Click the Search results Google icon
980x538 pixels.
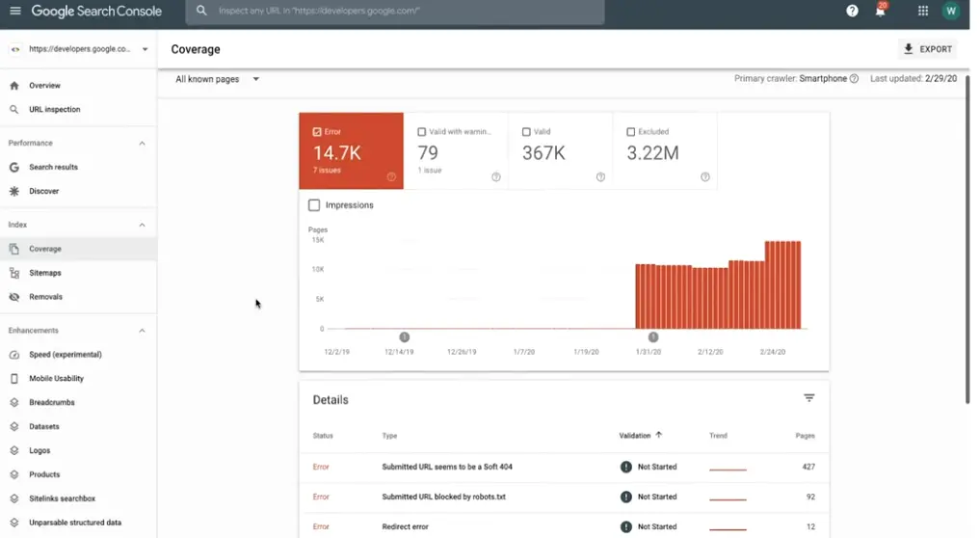[14, 167]
